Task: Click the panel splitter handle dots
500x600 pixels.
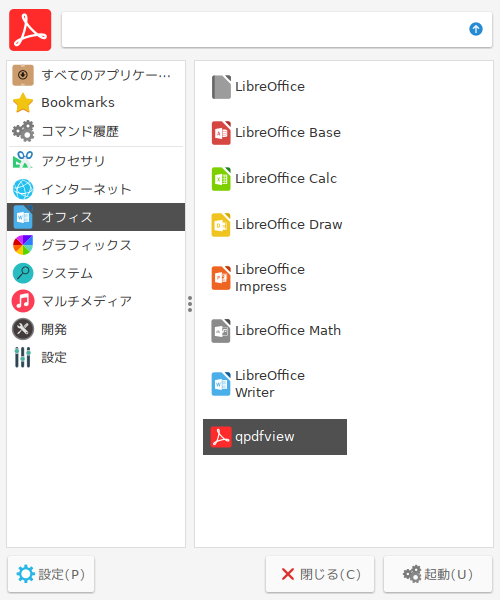Action: [190, 304]
